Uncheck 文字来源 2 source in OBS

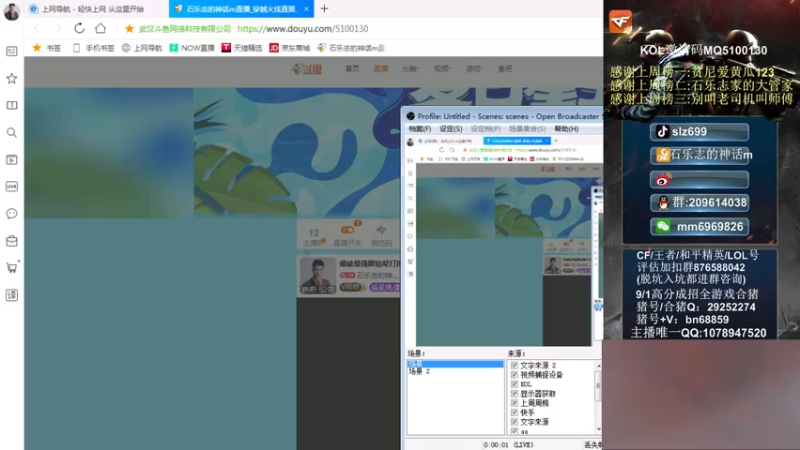coord(514,365)
